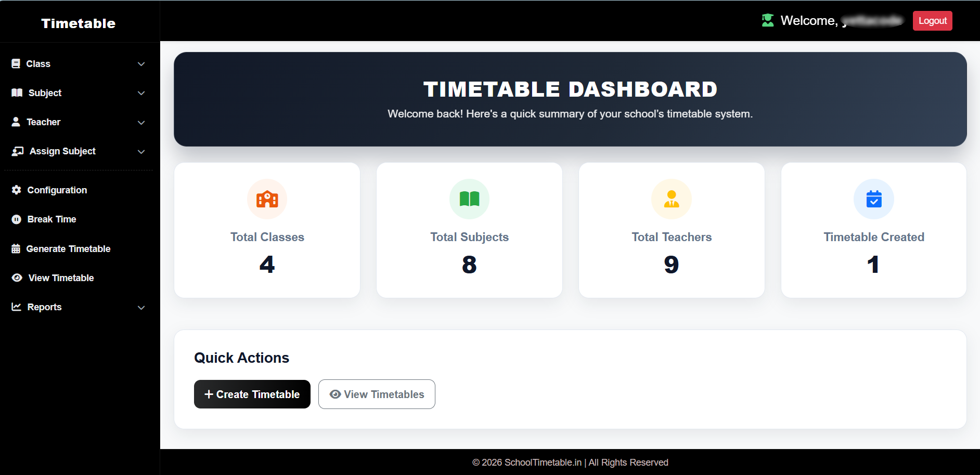Viewport: 980px width, 475px height.
Task: Click the pause icon beside Break Time
Action: pos(17,219)
